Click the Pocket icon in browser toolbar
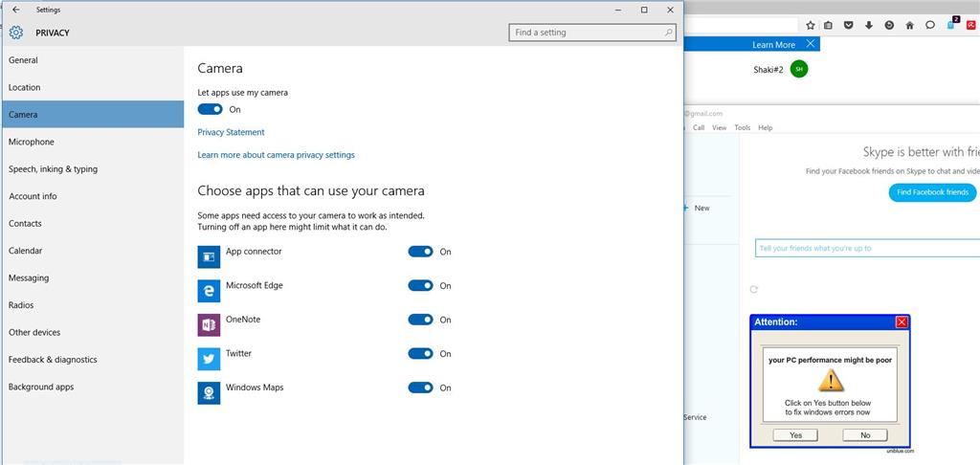Image resolution: width=980 pixels, height=465 pixels. (x=849, y=25)
